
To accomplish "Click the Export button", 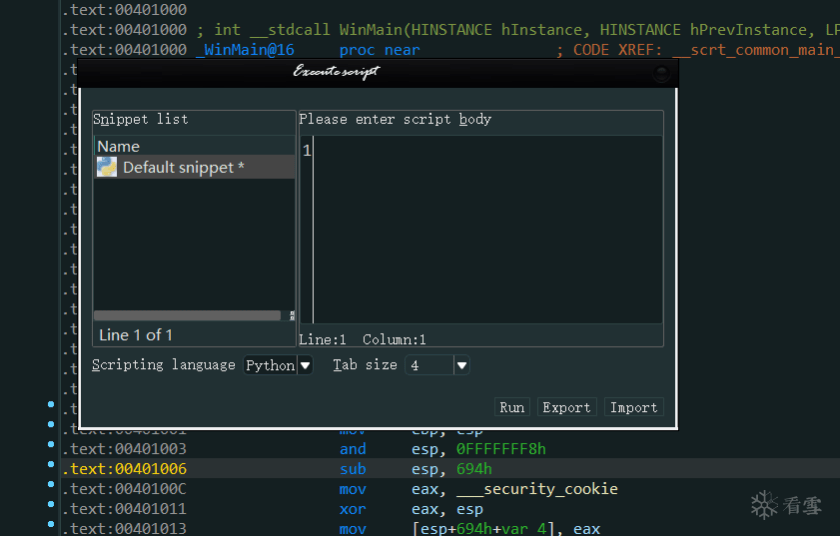I will coord(566,407).
